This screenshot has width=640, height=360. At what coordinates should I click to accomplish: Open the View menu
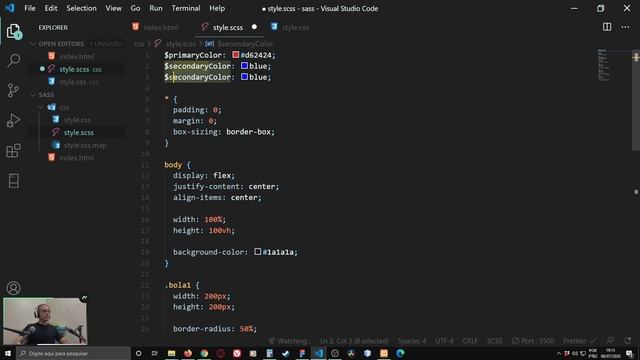point(113,8)
